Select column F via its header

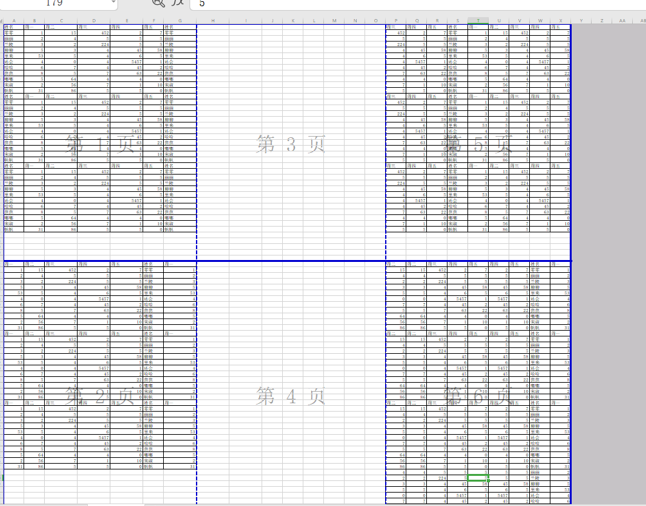click(153, 21)
